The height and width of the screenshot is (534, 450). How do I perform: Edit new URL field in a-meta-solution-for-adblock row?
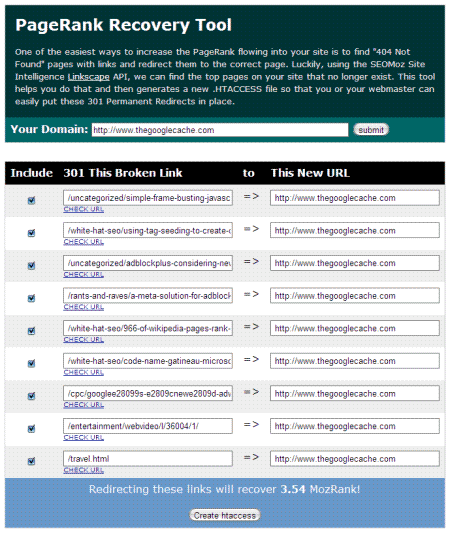[x=355, y=296]
